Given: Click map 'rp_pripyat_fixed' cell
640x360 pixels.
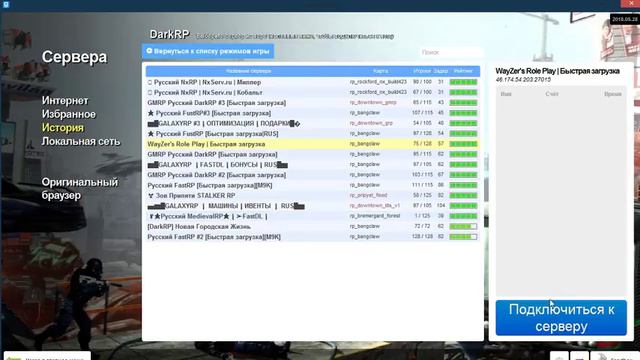Looking at the screenshot, I should [368, 196].
